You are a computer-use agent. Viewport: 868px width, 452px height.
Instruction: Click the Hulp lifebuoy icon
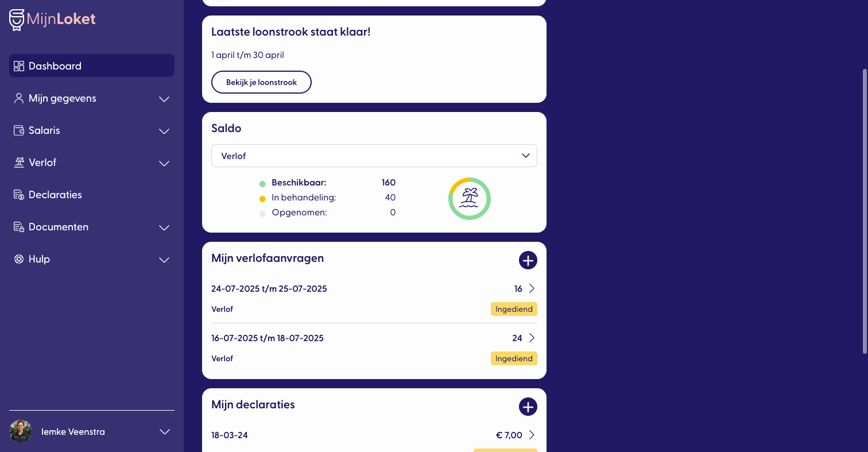19,259
